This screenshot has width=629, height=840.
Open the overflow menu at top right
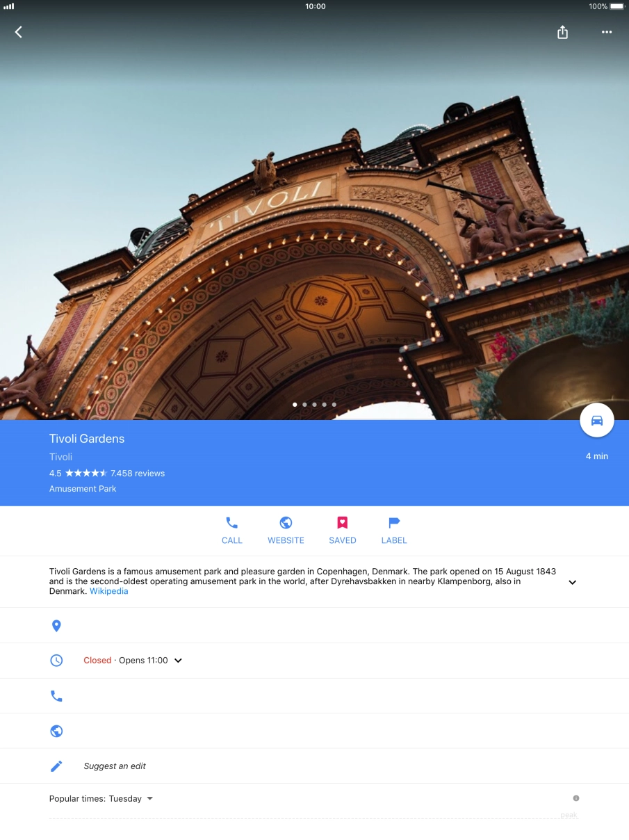pyautogui.click(x=606, y=32)
